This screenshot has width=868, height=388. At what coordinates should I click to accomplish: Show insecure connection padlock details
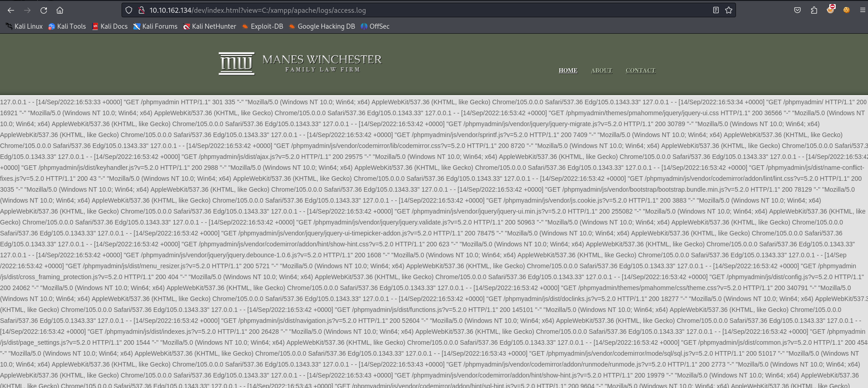pyautogui.click(x=141, y=10)
